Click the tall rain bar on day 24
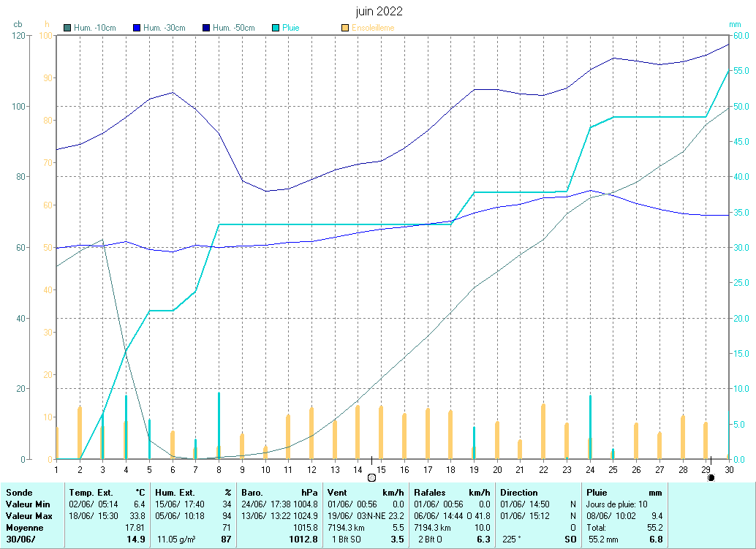Viewport: 756px width, 549px height. (590, 427)
